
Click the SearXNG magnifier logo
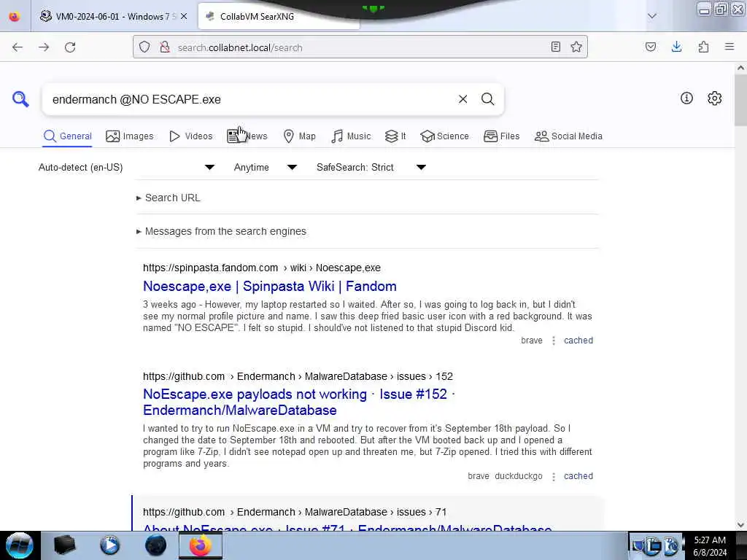pos(20,99)
